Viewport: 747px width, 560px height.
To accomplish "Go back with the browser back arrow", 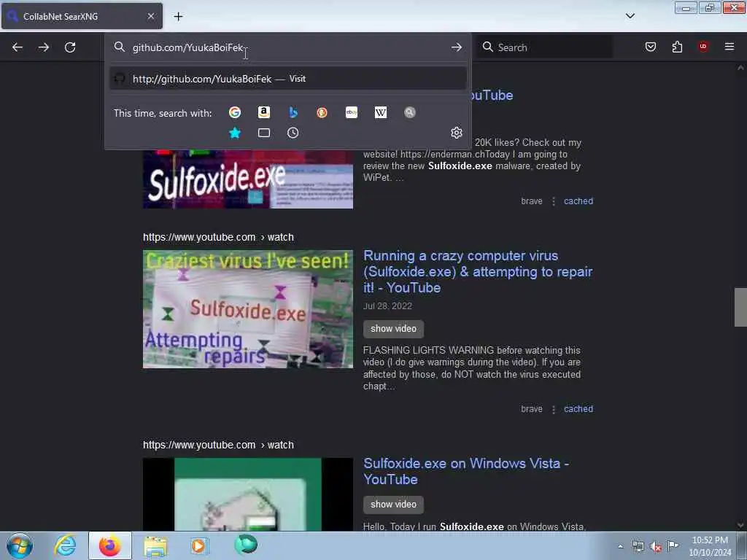I will point(18,47).
